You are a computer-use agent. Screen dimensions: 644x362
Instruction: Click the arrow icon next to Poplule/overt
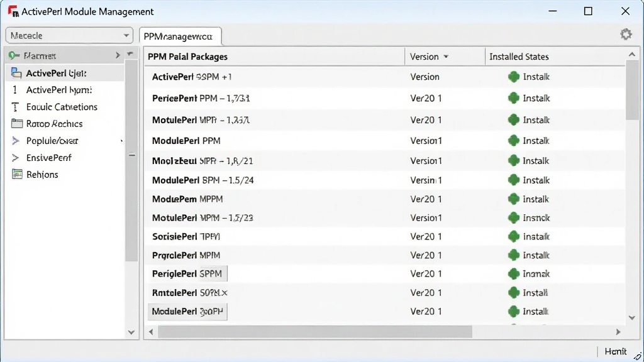16,141
